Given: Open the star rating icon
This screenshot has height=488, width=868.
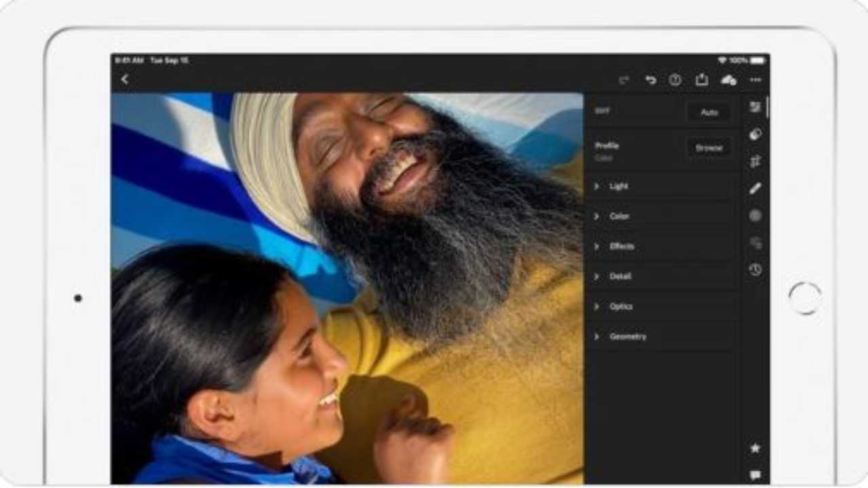Looking at the screenshot, I should click(755, 448).
